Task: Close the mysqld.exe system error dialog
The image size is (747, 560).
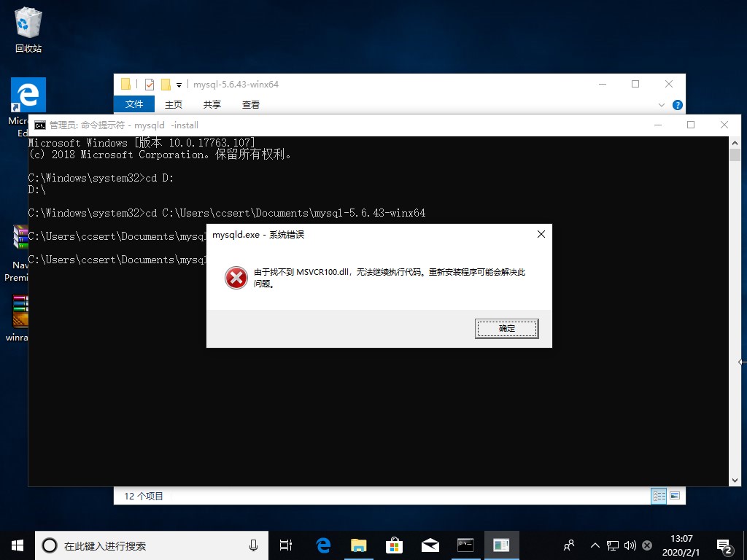Action: click(x=541, y=234)
